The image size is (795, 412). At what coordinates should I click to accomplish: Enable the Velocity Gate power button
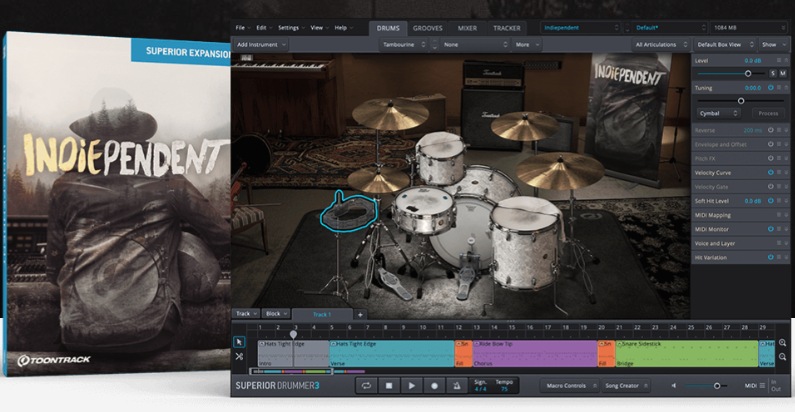click(x=771, y=187)
